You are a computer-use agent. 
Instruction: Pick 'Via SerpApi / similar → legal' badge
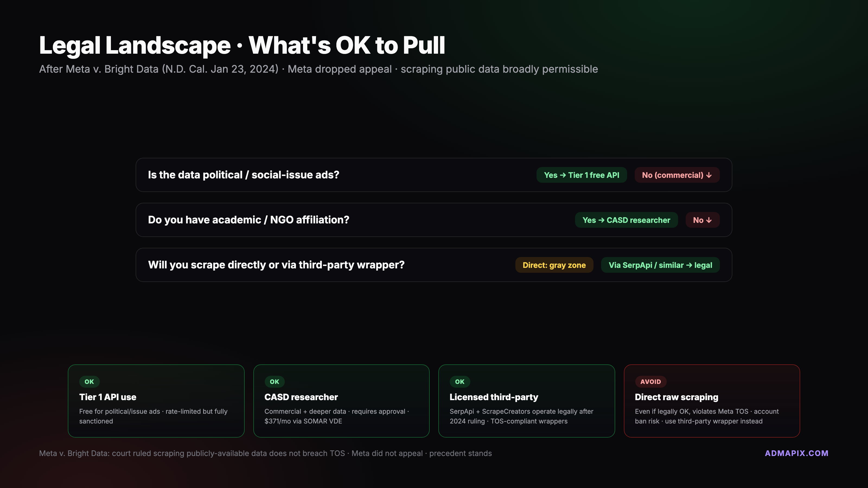tap(660, 265)
